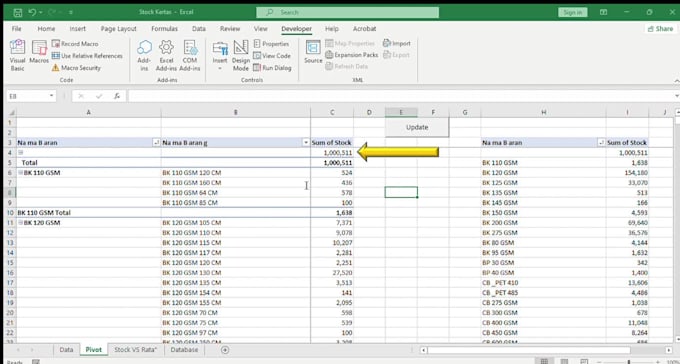The height and width of the screenshot is (364, 680).
Task: Click the Update button on sheet
Action: (x=417, y=127)
